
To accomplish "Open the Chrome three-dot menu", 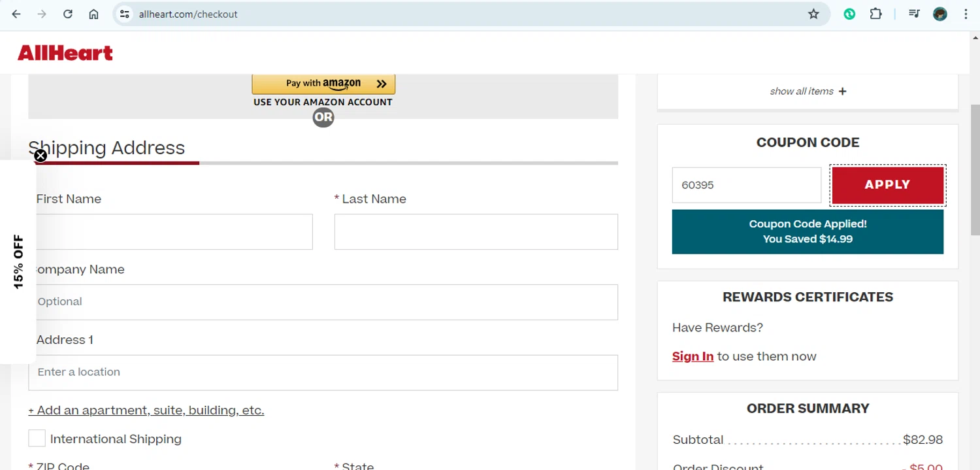I will (x=966, y=14).
